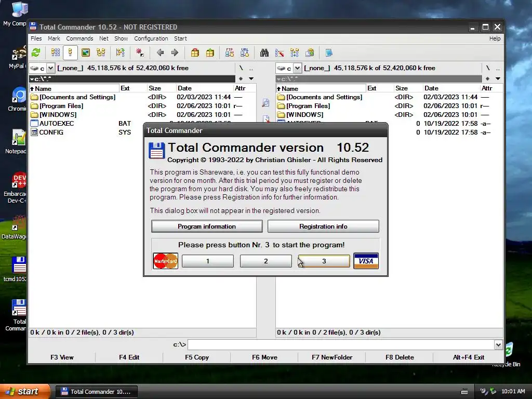Click right panel favorites asterisk button

point(487,79)
